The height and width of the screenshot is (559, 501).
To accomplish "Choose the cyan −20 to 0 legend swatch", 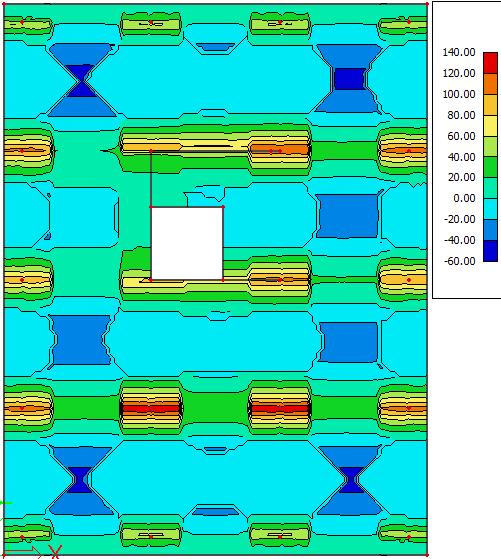I will pos(490,209).
